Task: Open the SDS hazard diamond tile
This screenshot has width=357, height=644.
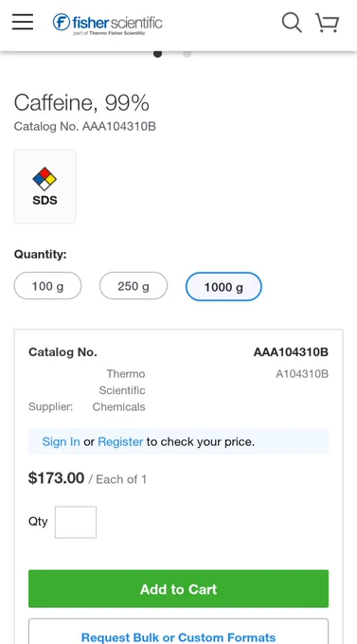Action: pos(45,186)
